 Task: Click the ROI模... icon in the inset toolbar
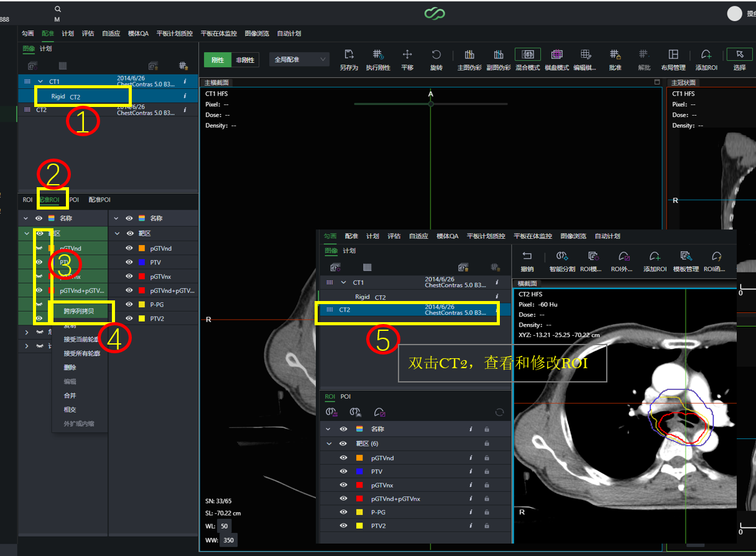point(593,256)
